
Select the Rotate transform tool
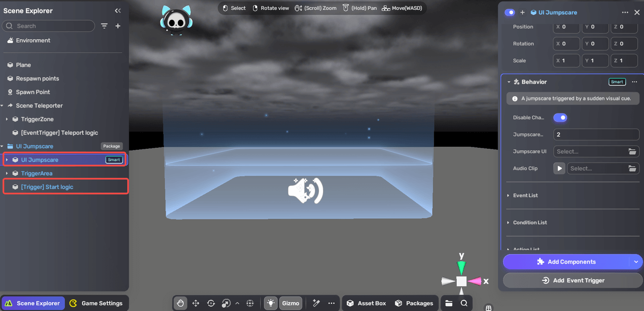[211, 303]
